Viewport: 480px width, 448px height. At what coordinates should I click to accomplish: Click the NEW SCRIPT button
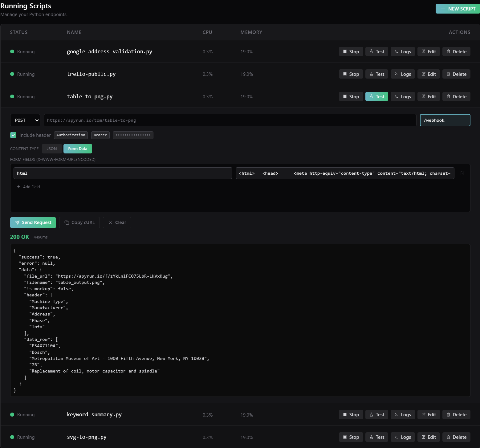tap(458, 9)
